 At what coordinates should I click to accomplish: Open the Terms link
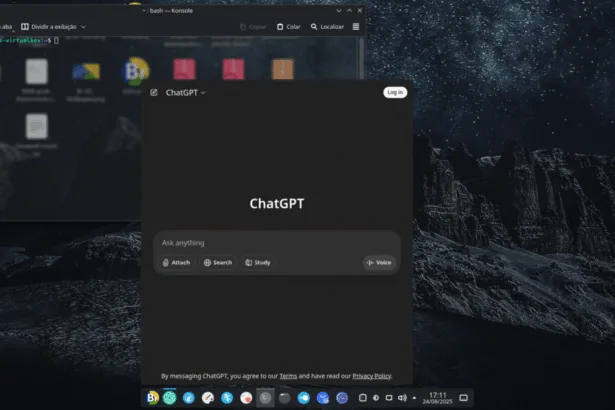pos(288,376)
